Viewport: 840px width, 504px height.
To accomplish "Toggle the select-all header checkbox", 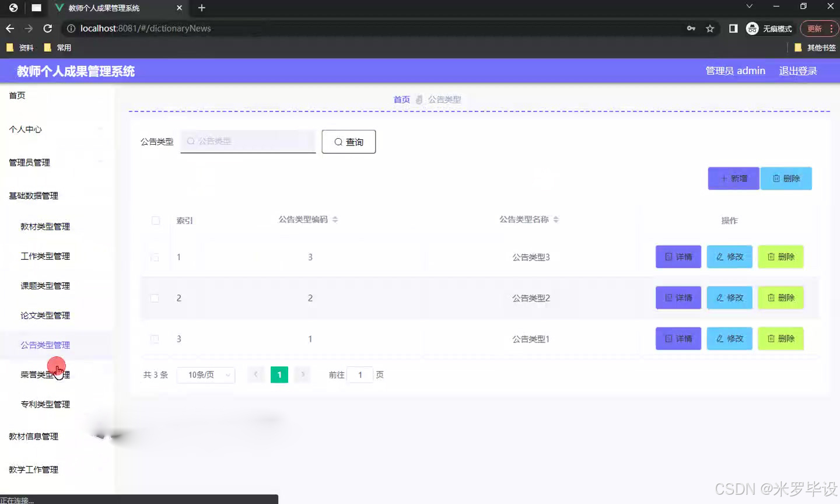I will coord(156,220).
